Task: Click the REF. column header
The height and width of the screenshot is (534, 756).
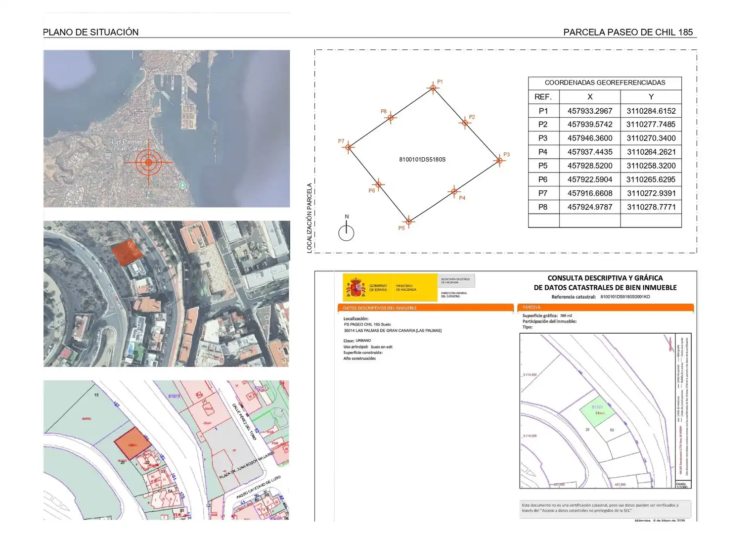Action: [x=543, y=97]
